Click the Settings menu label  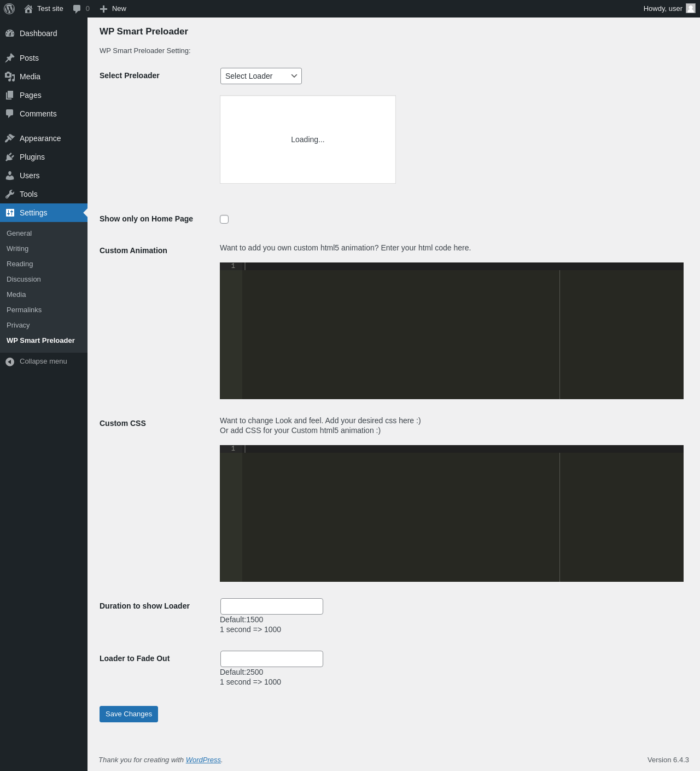tap(33, 213)
